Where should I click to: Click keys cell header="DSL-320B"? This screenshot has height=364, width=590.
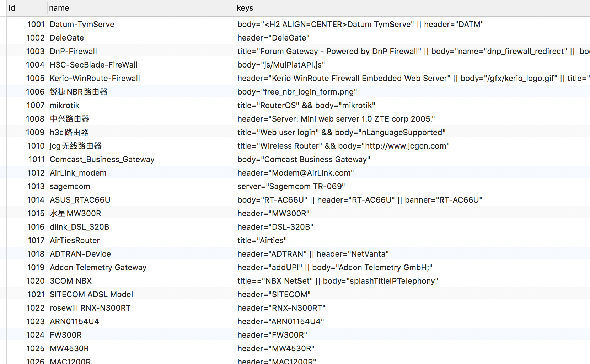[413, 227]
